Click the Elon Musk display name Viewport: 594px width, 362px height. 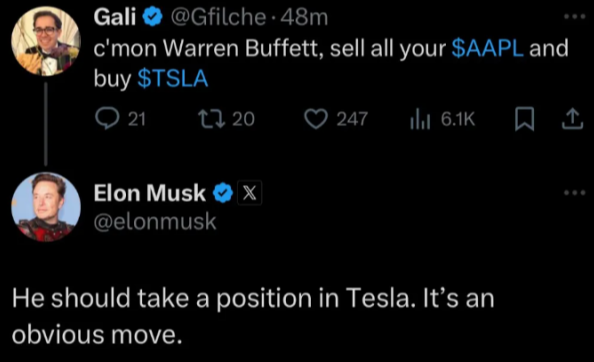[x=150, y=193]
